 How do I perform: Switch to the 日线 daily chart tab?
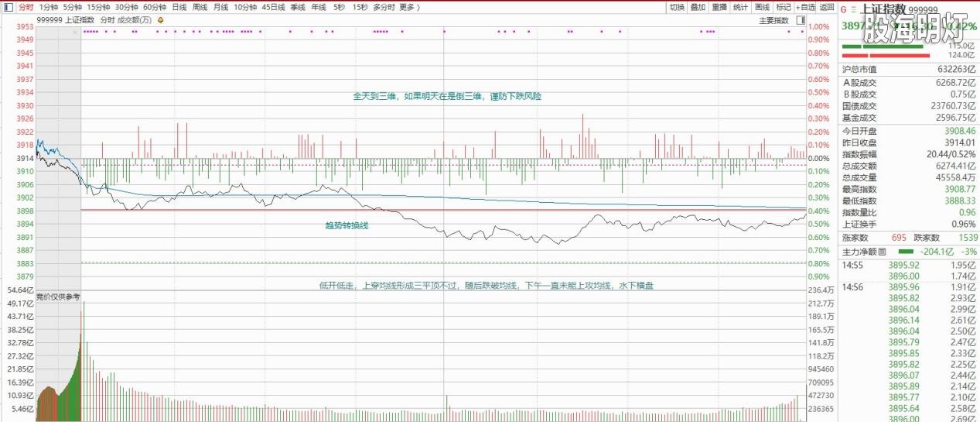click(179, 7)
